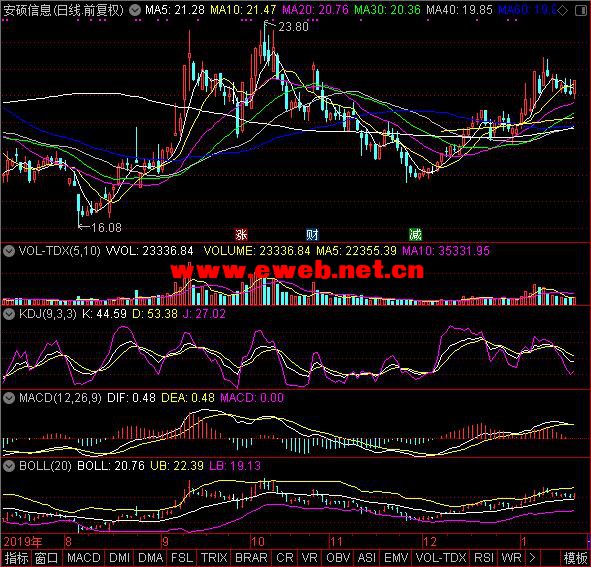
Task: Open the 指标 button at bottom left
Action: point(17,558)
